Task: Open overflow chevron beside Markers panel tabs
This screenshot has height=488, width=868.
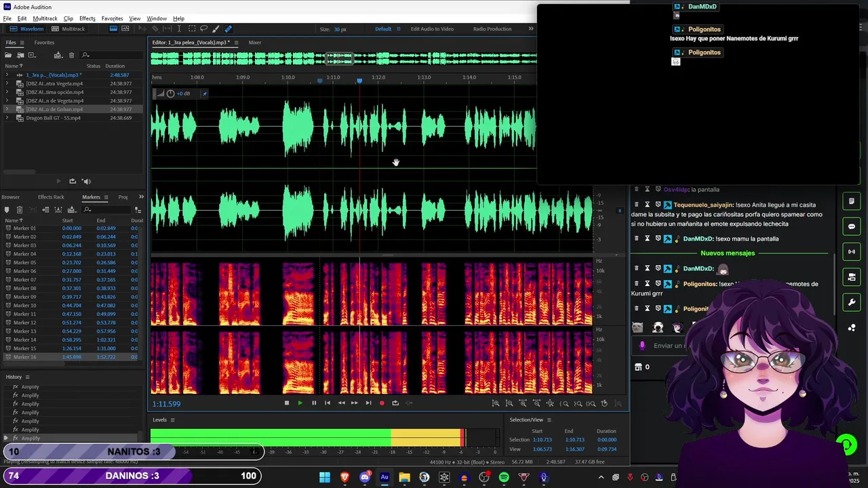Action: 141,197
